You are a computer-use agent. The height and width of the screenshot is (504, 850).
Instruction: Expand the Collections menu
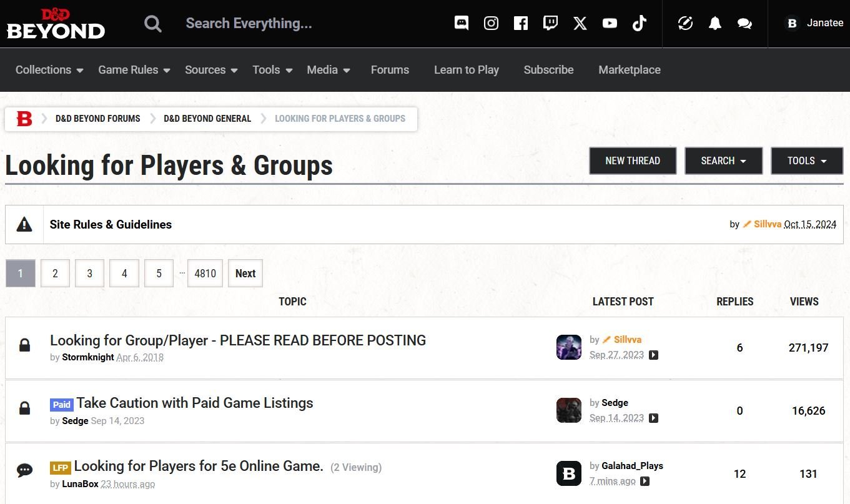[49, 70]
